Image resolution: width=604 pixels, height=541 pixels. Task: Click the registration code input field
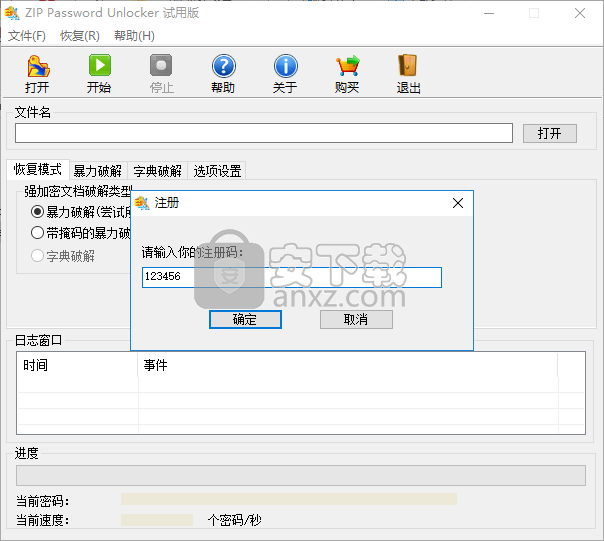pyautogui.click(x=292, y=277)
